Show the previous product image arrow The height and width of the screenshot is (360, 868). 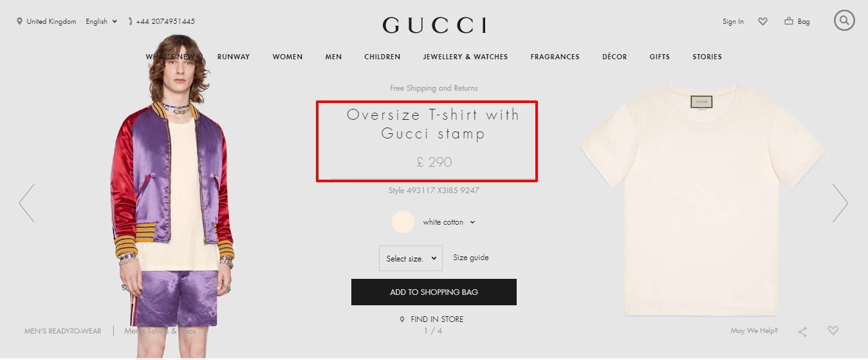point(26,204)
